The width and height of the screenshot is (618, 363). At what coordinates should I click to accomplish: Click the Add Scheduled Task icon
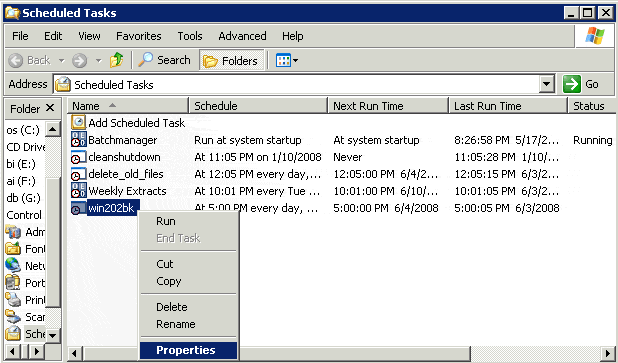(79, 123)
